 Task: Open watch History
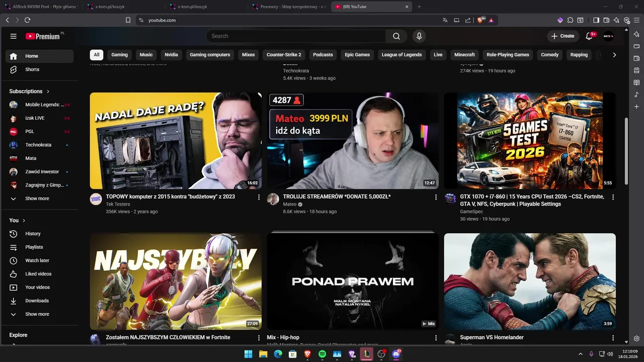pos(40,234)
